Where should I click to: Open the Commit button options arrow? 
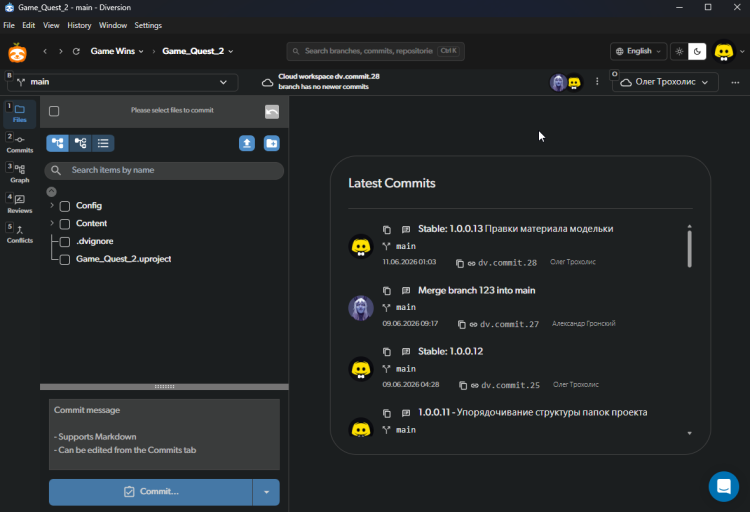266,492
